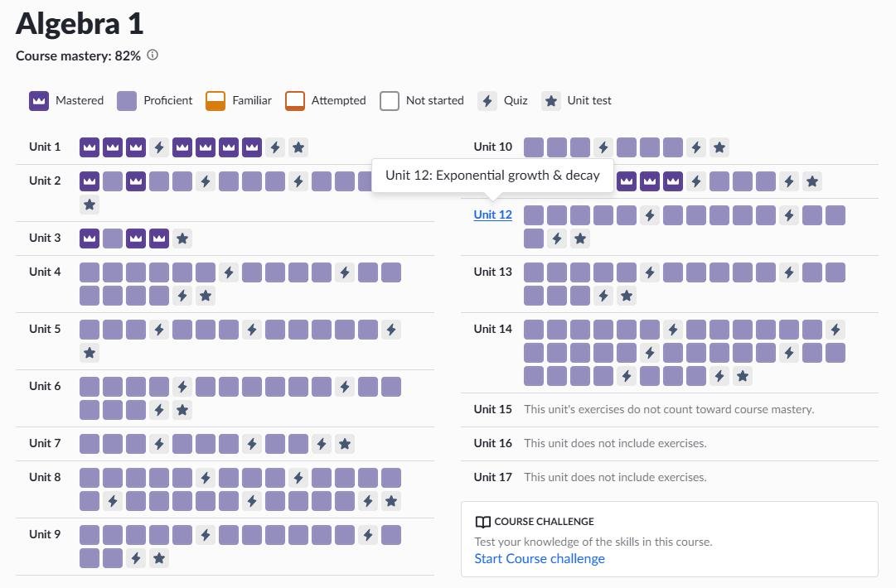
Task: Click the Familiar legend swatch
Action: click(216, 101)
